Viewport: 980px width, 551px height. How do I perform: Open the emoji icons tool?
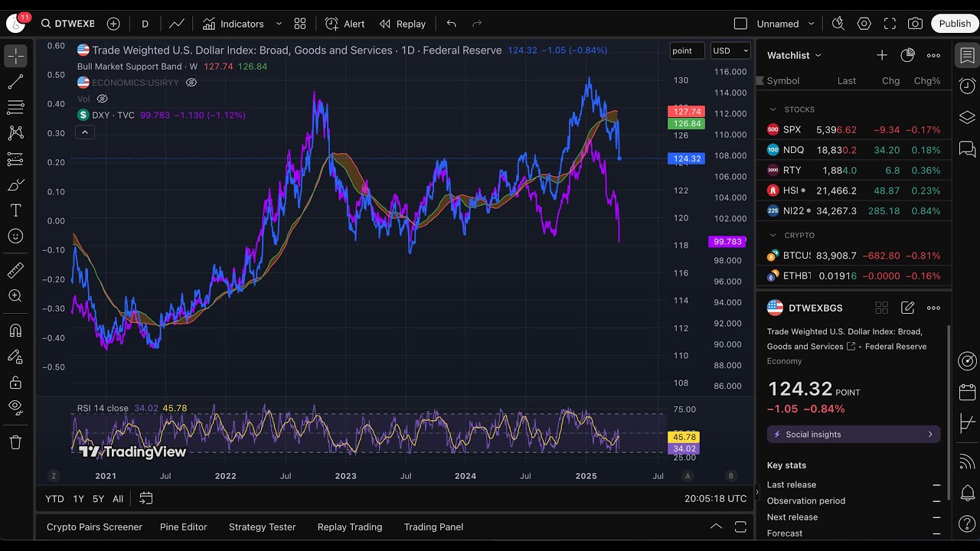(x=15, y=236)
